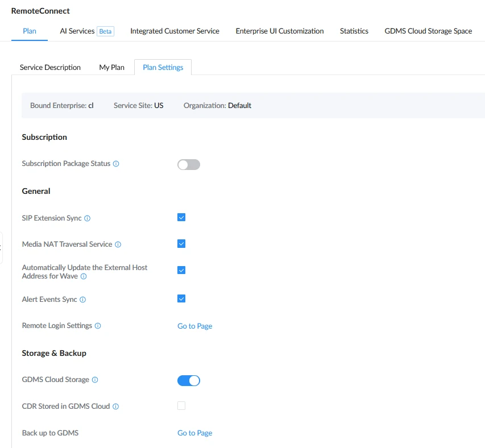Click the Storage & Backup heading

(x=54, y=353)
